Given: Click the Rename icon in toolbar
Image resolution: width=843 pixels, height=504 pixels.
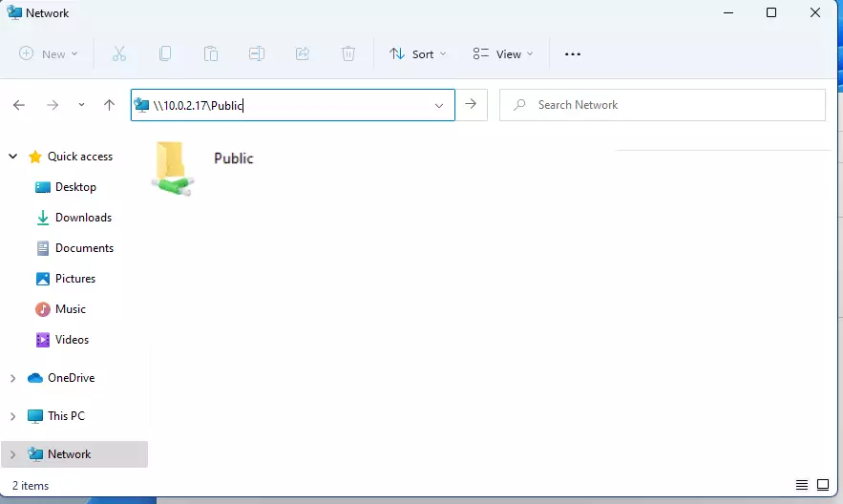Looking at the screenshot, I should pyautogui.click(x=257, y=53).
